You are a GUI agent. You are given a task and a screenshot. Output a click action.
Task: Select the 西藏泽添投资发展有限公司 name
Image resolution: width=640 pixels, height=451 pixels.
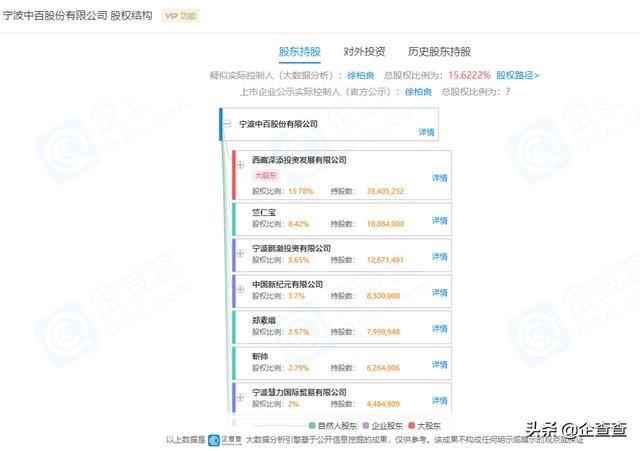[x=299, y=160]
